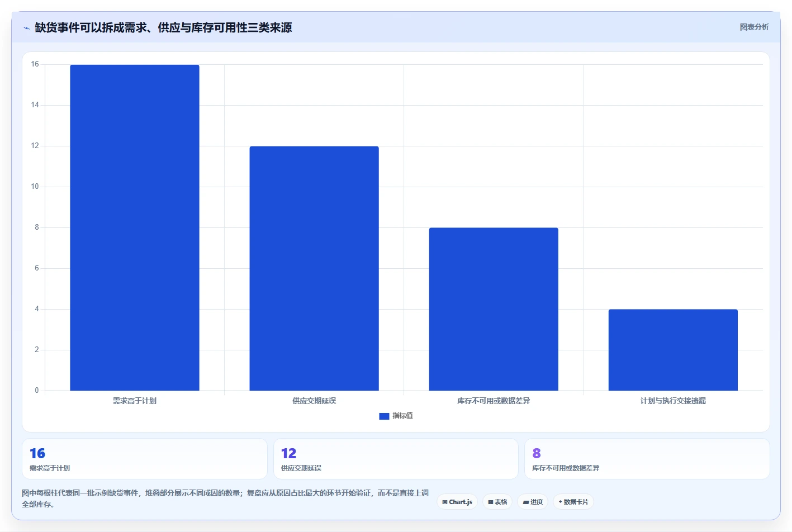792x532 pixels.
Task: Click the 供应交期延误 x-axis label
Action: 314,401
